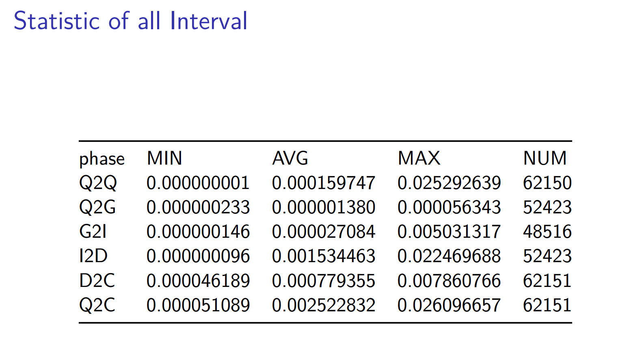The height and width of the screenshot is (354, 644).
Task: Click Q2C max value 0.026096657
Action: coord(449,305)
